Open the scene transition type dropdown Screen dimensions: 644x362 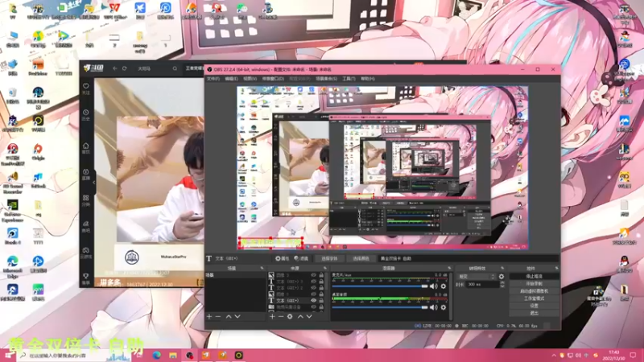click(x=477, y=277)
